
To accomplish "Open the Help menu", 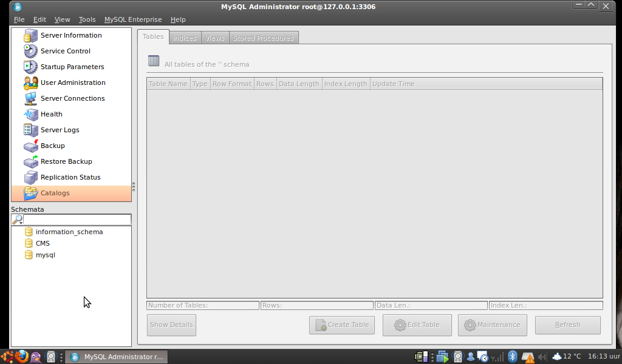I will tap(178, 19).
